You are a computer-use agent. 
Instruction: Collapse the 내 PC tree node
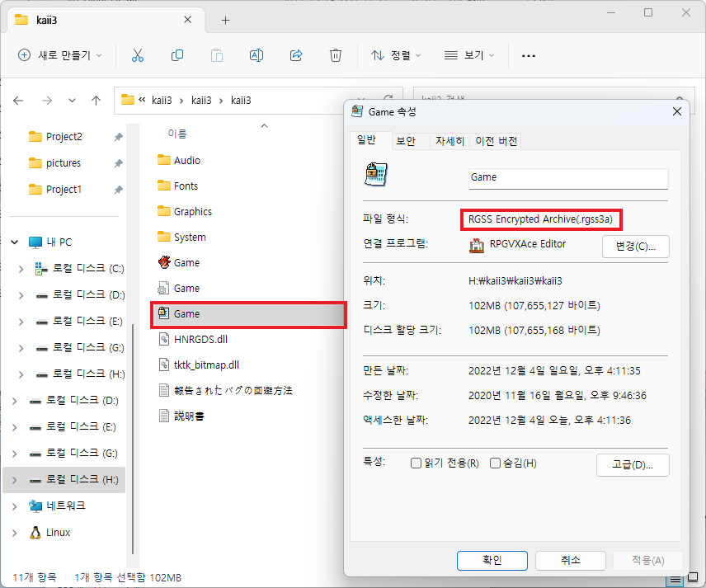14,242
